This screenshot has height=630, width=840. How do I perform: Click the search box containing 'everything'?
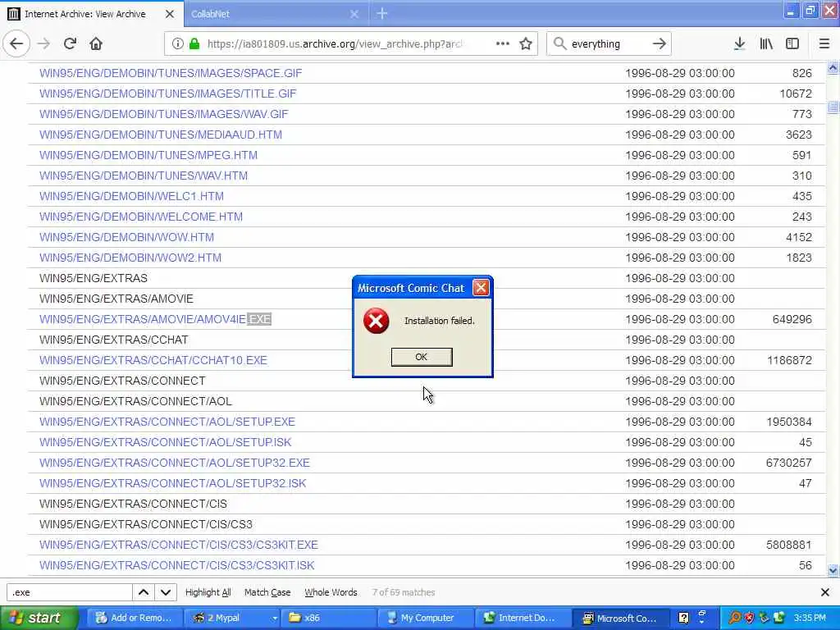pyautogui.click(x=608, y=44)
